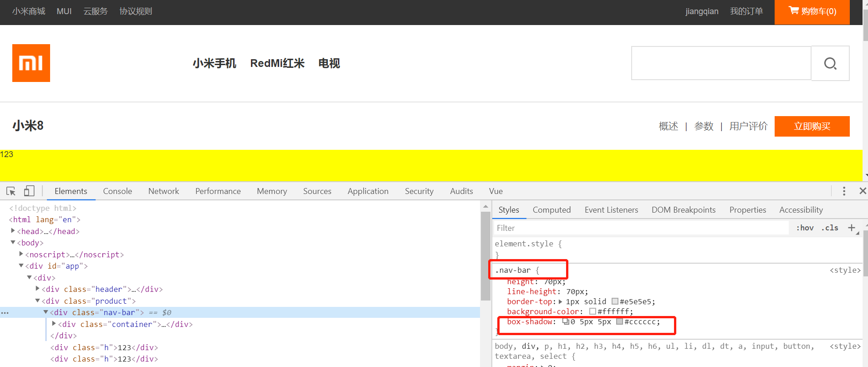Open 协议规则 in the top bar
The height and width of the screenshot is (367, 868).
(x=136, y=11)
